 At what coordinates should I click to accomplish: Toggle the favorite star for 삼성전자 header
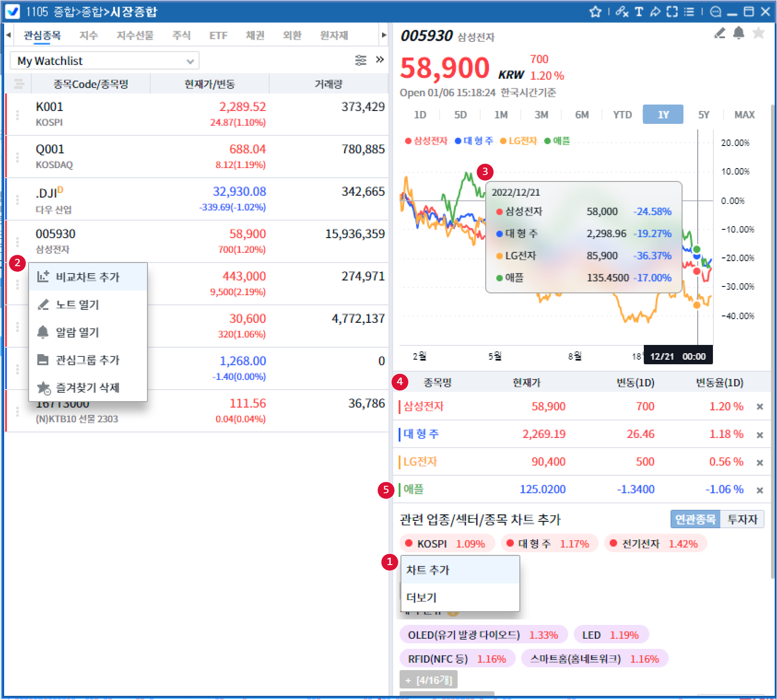[758, 33]
